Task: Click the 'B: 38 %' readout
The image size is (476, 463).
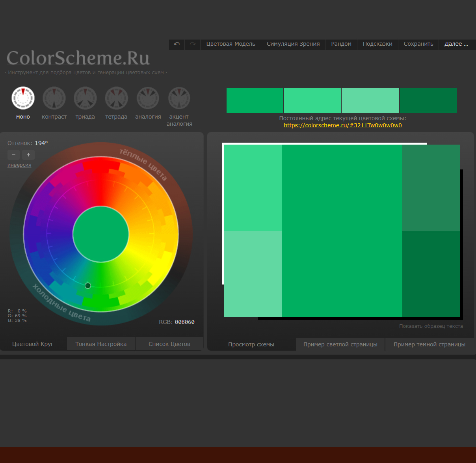Action: [x=17, y=320]
